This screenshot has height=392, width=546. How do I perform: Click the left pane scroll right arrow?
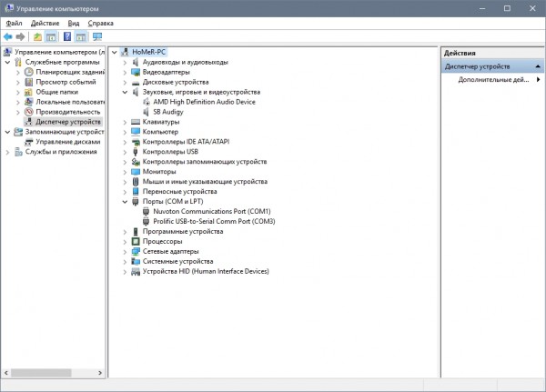tap(100, 373)
